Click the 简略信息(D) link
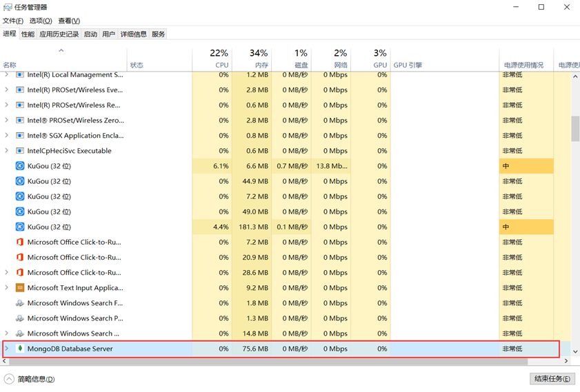This screenshot has width=580, height=392. pos(37,379)
